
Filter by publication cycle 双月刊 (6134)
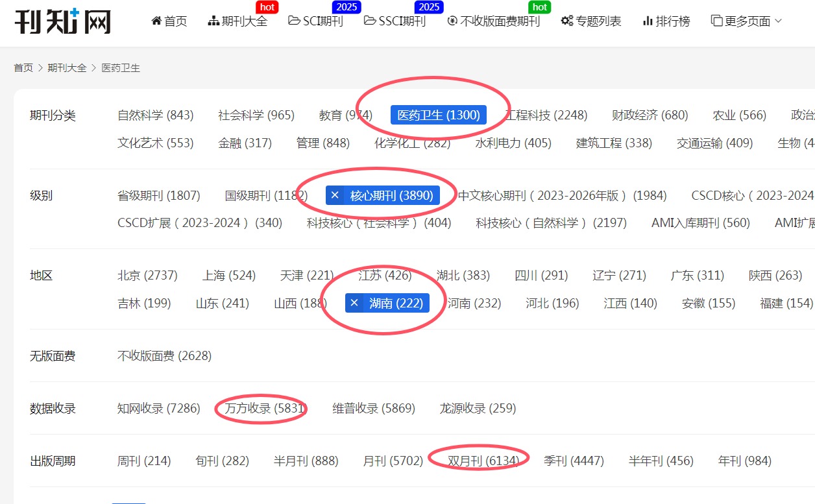[483, 461]
